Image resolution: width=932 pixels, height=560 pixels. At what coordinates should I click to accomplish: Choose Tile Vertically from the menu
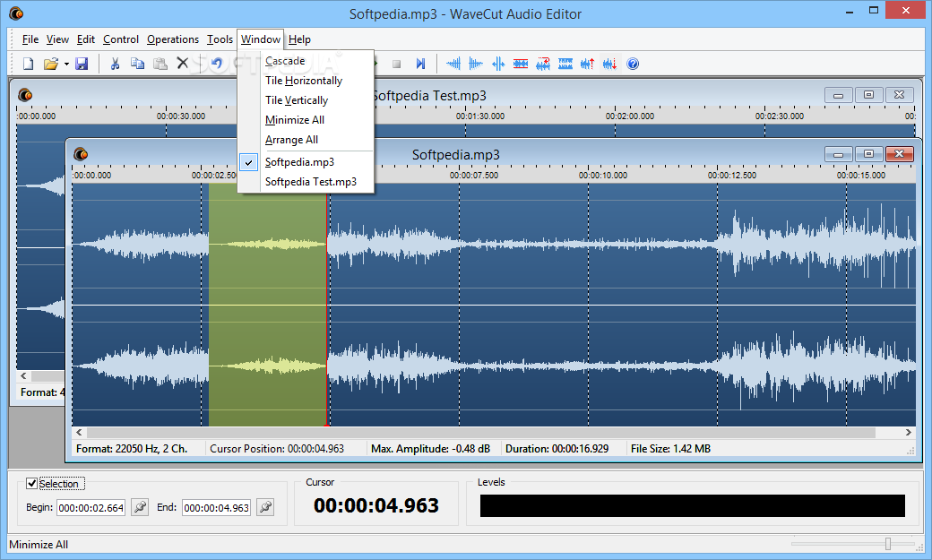306,99
